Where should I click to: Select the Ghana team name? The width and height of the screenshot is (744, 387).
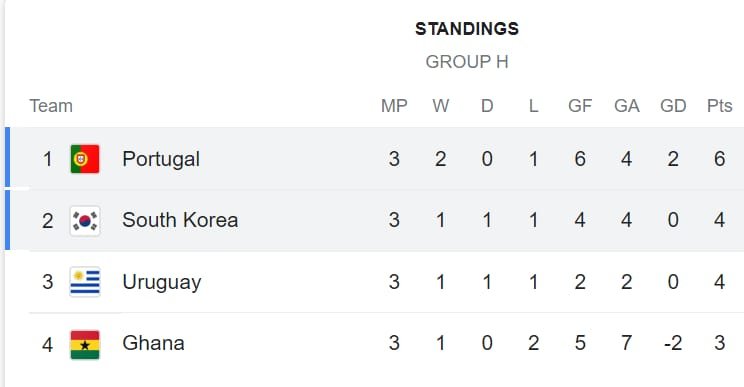[153, 343]
